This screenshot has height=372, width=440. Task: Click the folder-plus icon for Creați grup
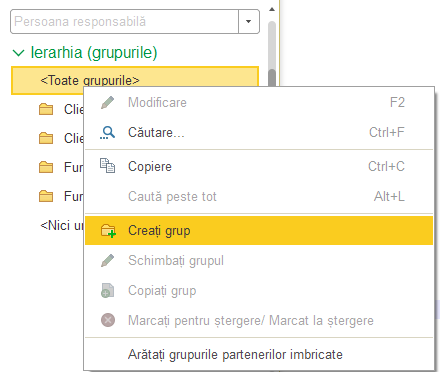click(108, 231)
